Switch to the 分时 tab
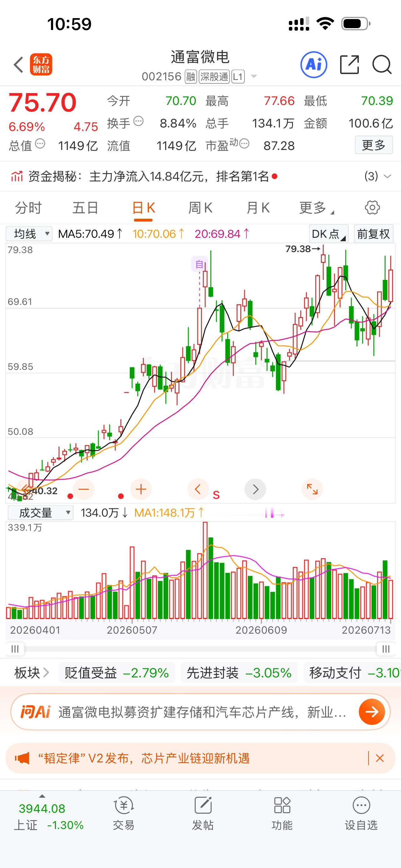The width and height of the screenshot is (401, 868). coord(28,207)
